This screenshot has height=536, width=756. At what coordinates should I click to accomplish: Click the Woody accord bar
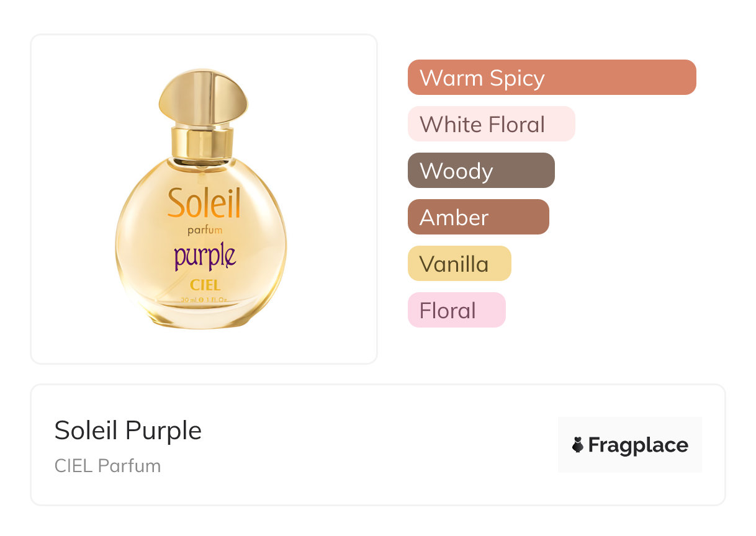point(480,171)
